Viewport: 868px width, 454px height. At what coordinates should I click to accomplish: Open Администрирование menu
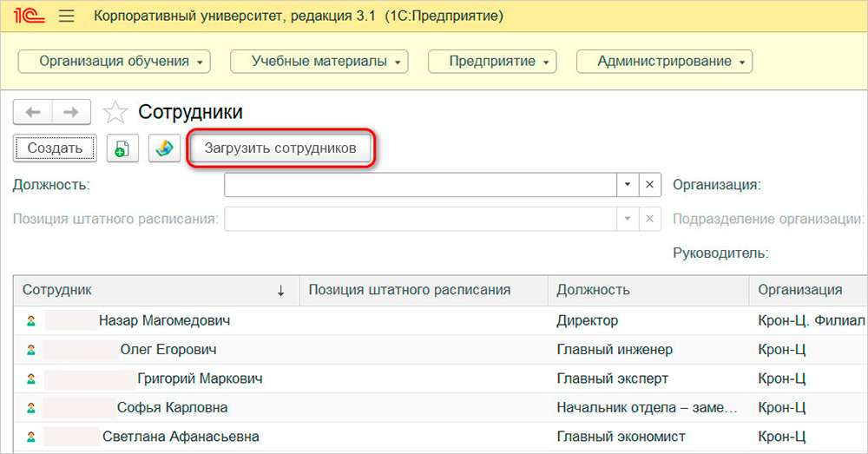tap(664, 62)
